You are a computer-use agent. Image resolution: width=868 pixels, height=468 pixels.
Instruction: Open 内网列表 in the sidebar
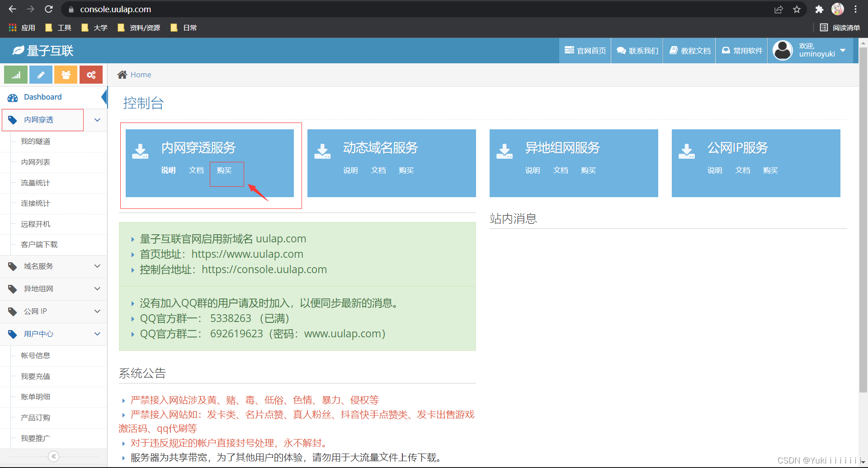(35, 162)
